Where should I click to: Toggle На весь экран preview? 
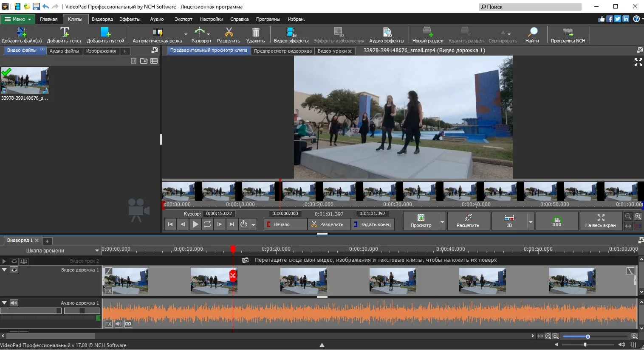point(600,221)
